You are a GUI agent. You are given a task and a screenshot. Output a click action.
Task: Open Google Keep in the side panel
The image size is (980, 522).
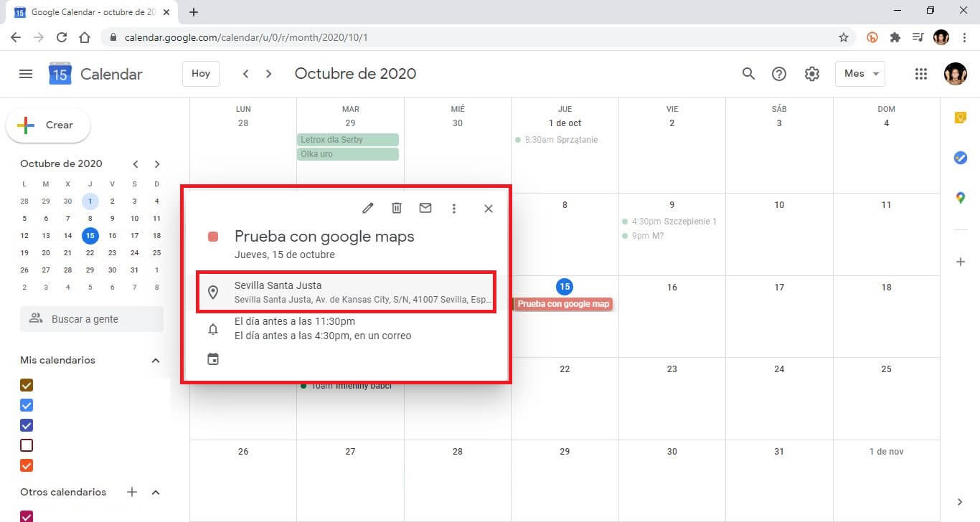[961, 118]
